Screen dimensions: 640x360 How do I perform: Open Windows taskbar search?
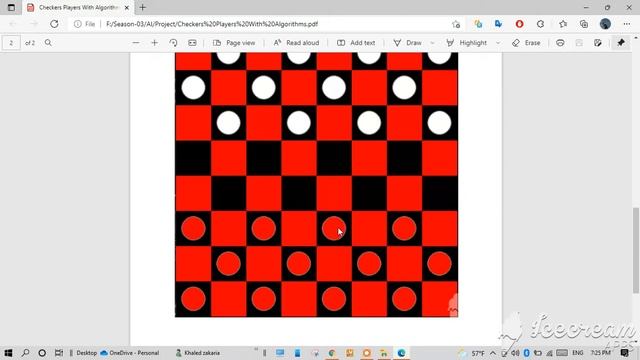(x=25, y=353)
